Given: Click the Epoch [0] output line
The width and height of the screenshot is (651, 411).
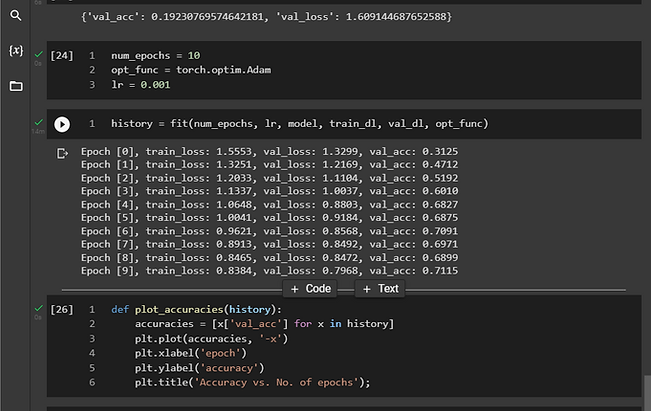Looking at the screenshot, I should point(269,152).
